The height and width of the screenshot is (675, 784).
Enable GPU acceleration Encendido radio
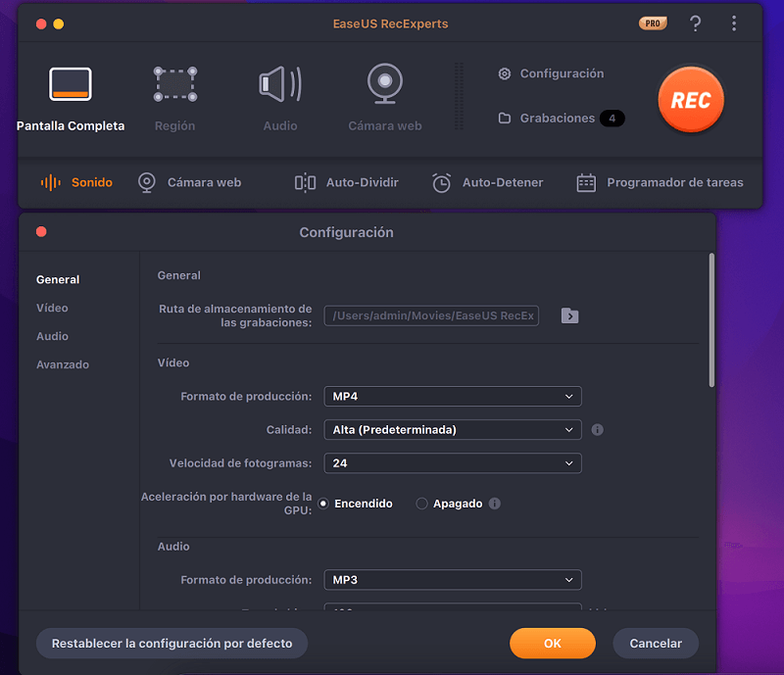point(323,504)
